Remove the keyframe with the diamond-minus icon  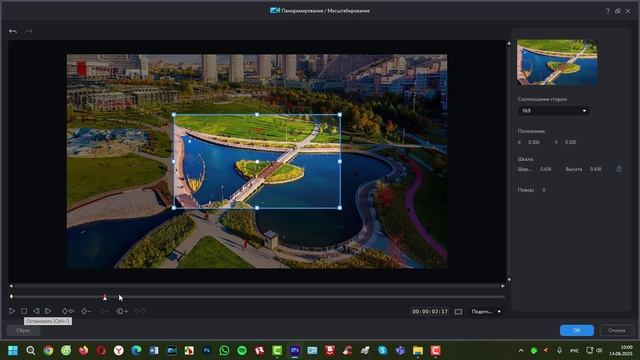click(x=86, y=311)
